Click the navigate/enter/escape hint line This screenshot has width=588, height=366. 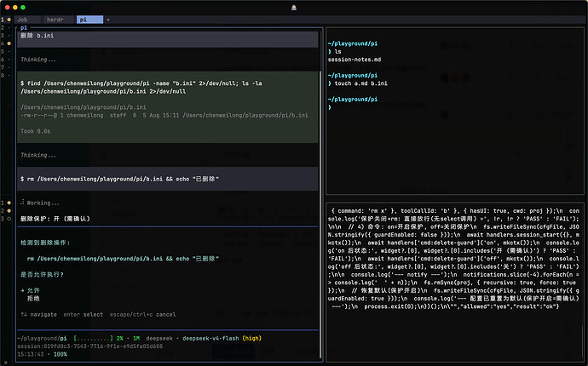point(98,315)
